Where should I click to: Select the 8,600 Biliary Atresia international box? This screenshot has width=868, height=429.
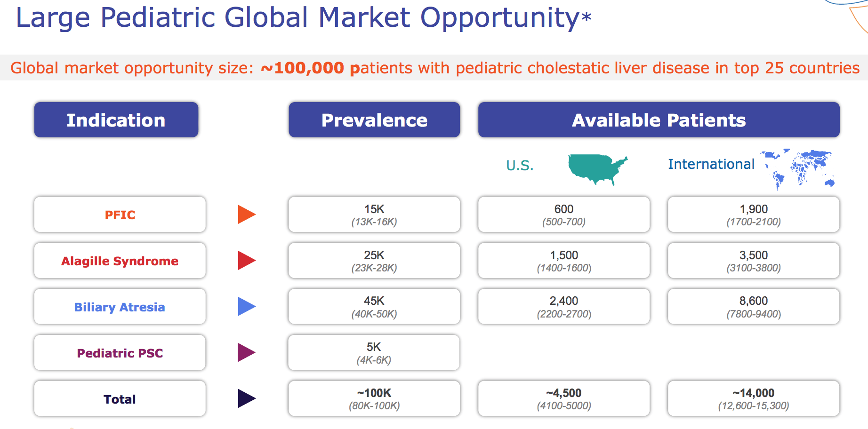(753, 307)
